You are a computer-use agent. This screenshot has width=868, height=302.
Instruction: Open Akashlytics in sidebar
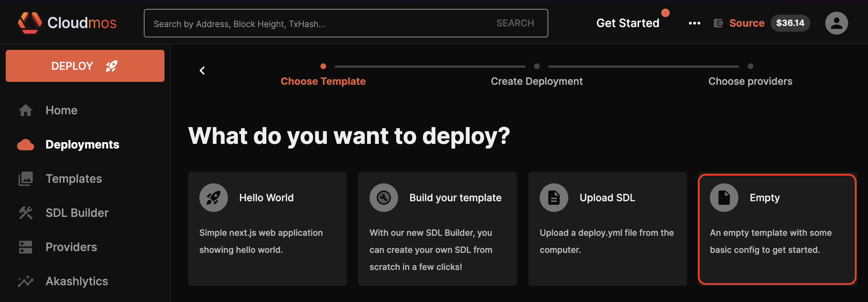tap(77, 281)
